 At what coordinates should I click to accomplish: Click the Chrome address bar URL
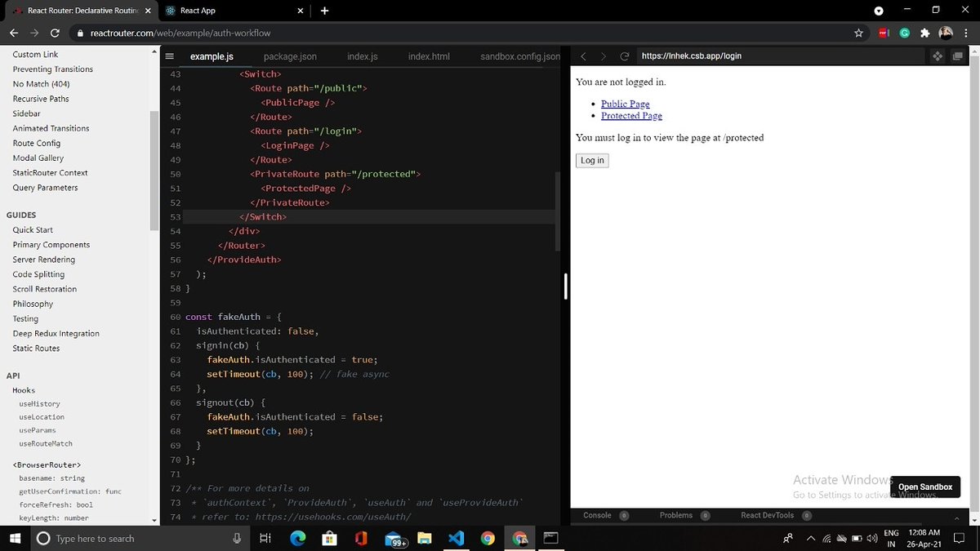coord(180,33)
